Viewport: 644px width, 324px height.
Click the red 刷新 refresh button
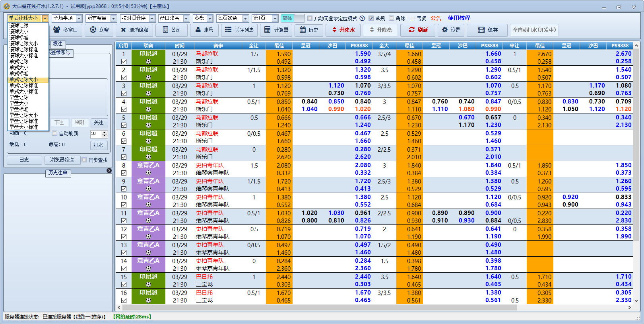(x=418, y=30)
